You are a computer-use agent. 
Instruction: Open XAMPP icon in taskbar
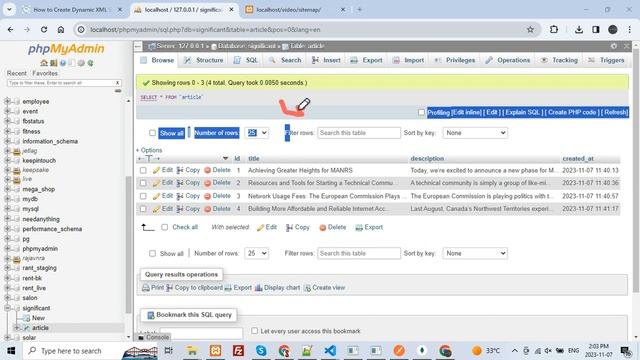(216, 351)
